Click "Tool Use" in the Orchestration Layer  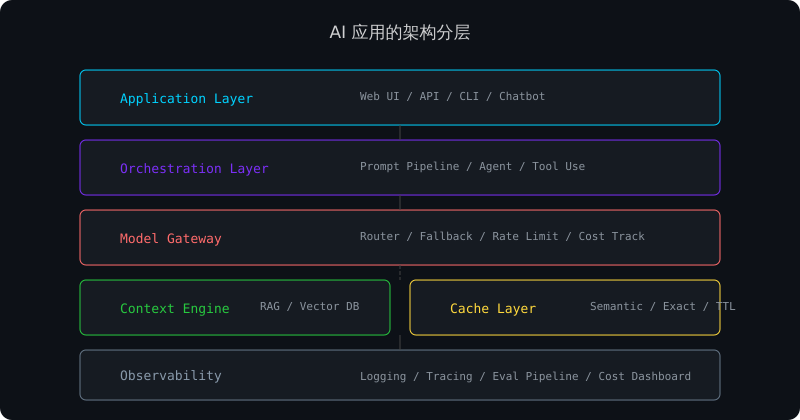tap(558, 167)
